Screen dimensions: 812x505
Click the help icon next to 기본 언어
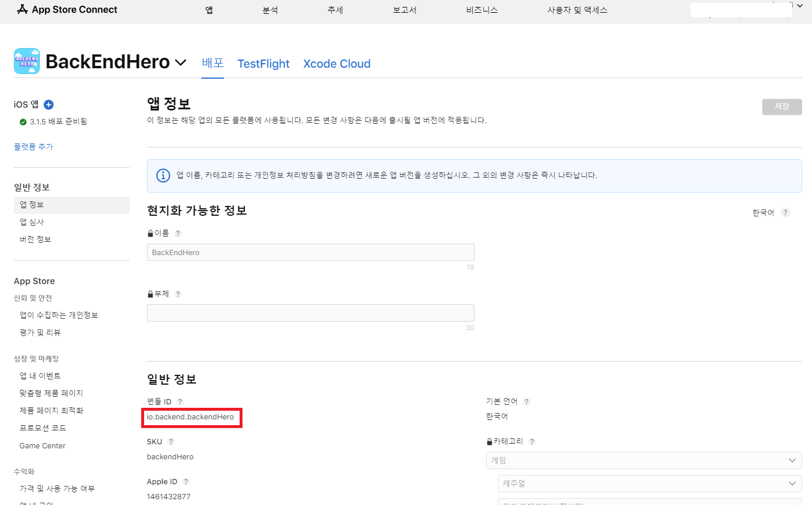point(526,401)
